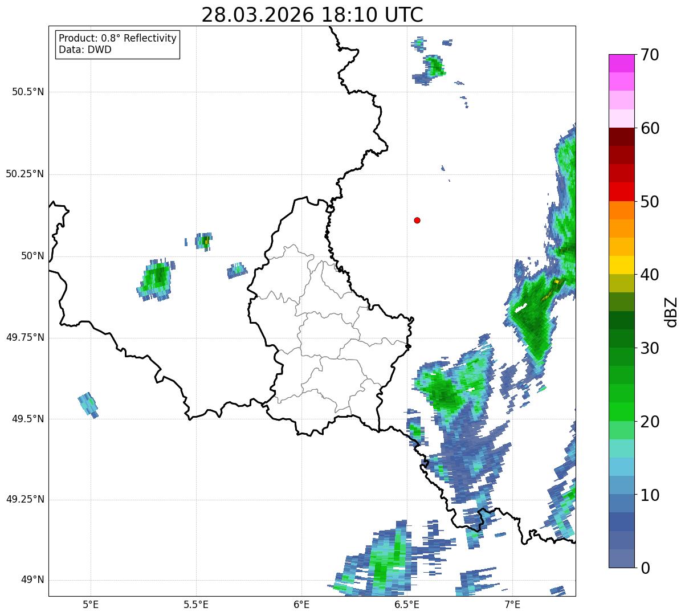Click the bright red colorbar segment near 50

click(x=621, y=192)
